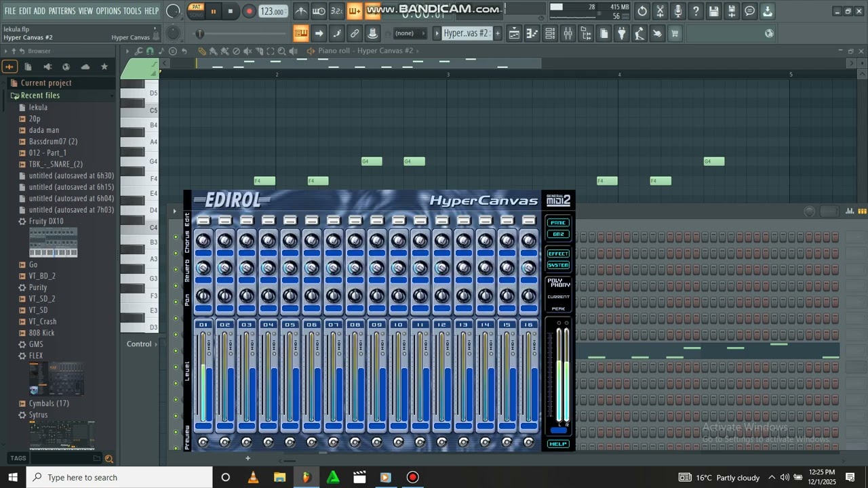Open the EFFECT panel in HyperCanvas

point(558,253)
